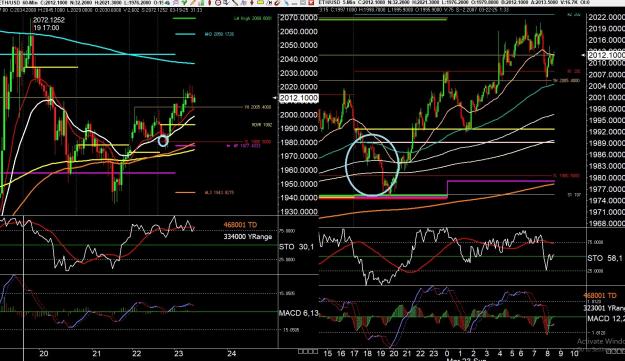The width and height of the screenshot is (625, 361).
Task: Click the MACD 6,13 indicator label
Action: [x=299, y=313]
